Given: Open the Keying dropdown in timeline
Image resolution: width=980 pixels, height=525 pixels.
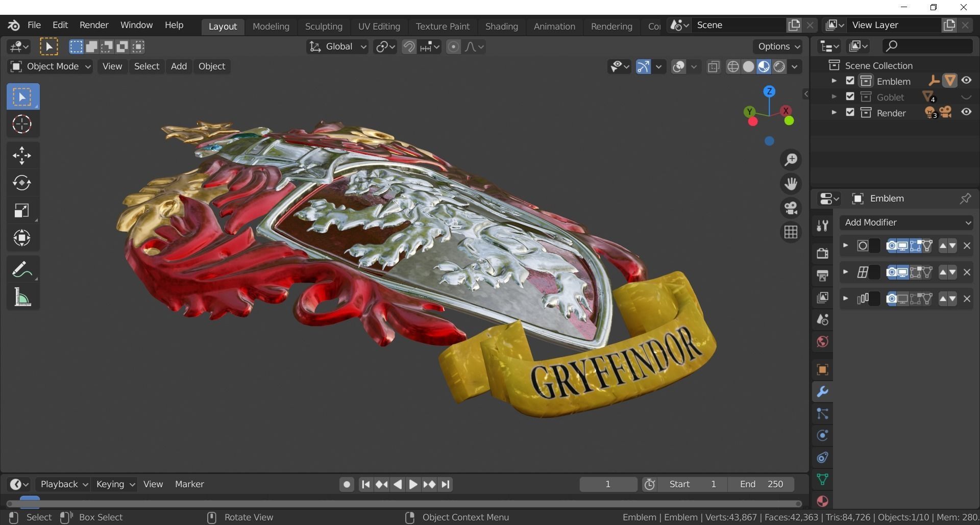Looking at the screenshot, I should [115, 484].
